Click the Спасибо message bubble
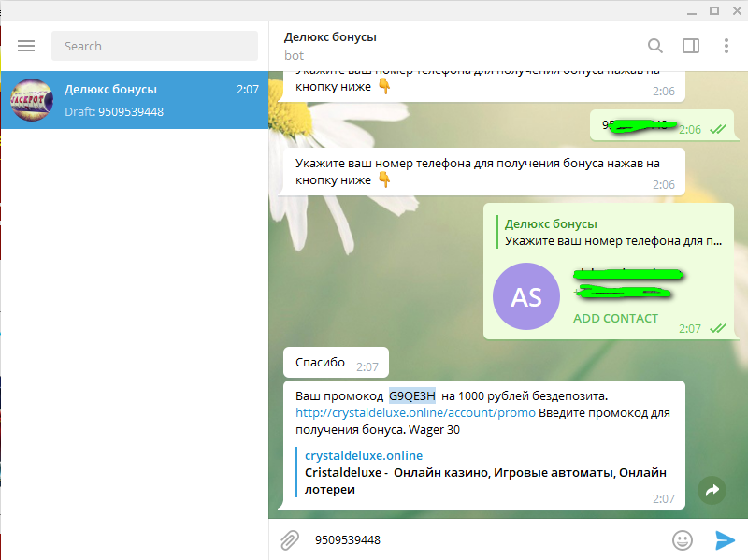 pos(336,363)
